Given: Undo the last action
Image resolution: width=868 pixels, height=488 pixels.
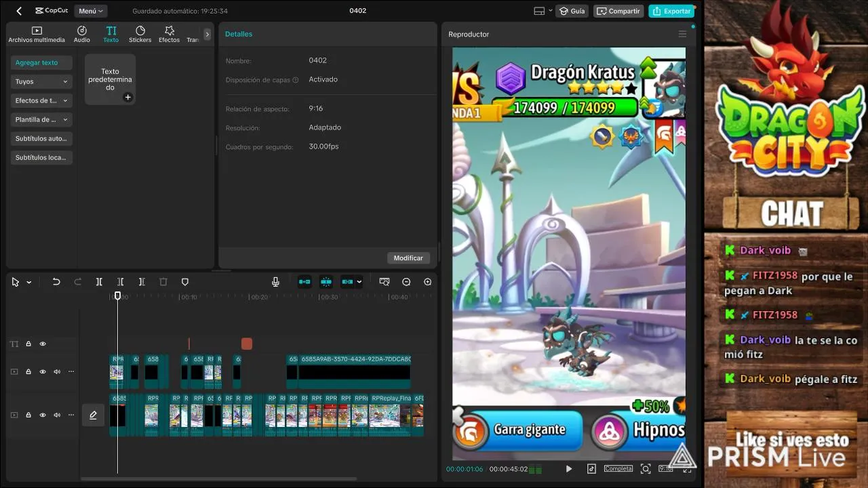Looking at the screenshot, I should [x=56, y=282].
